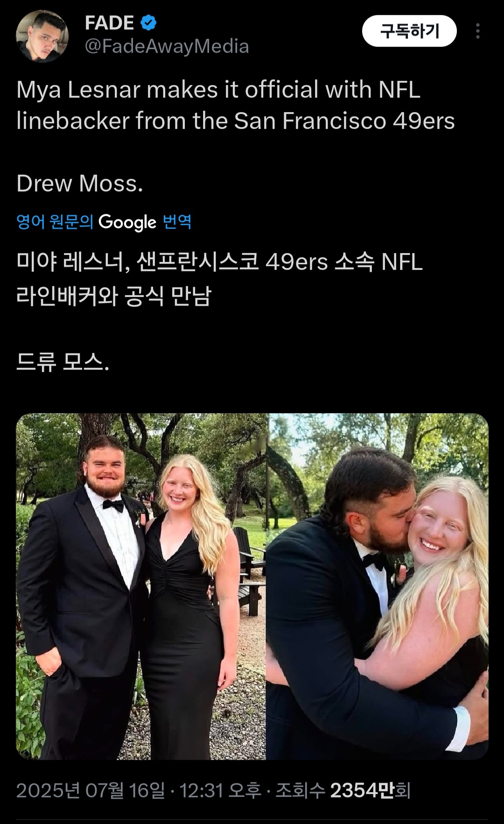Open the three-dot more options menu
This screenshot has height=824, width=504.
pyautogui.click(x=477, y=31)
